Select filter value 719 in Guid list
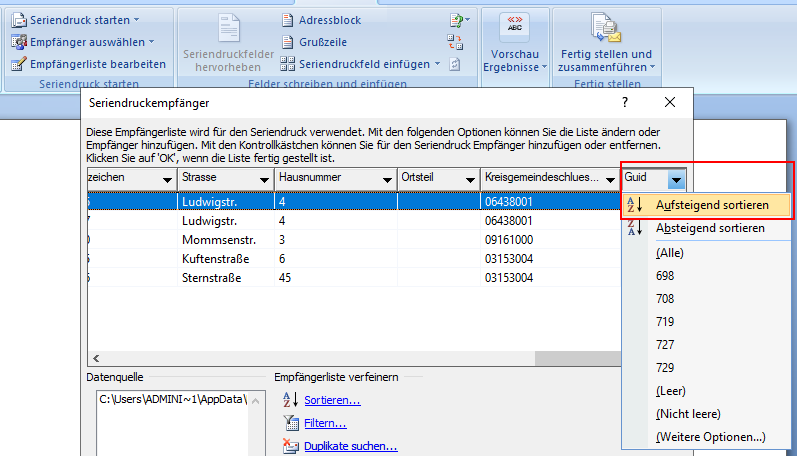This screenshot has width=797, height=456. (665, 321)
